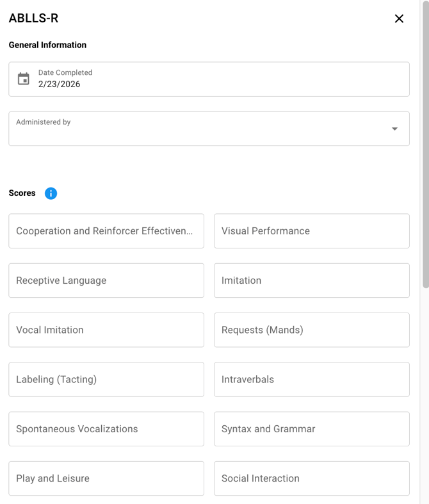Focus the Requests (Mands) field
Screen dimensions: 429x504
tap(311, 330)
